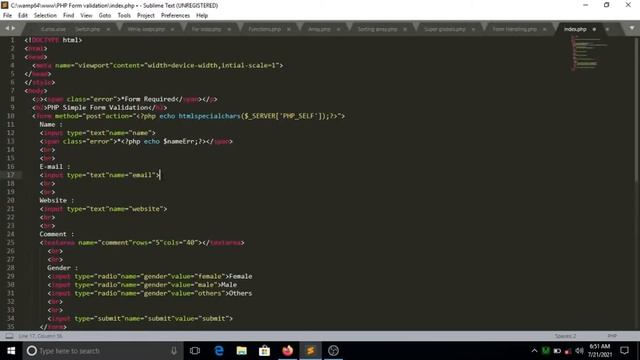Close the Array.php tab
The image size is (640, 360).
coord(338,29)
